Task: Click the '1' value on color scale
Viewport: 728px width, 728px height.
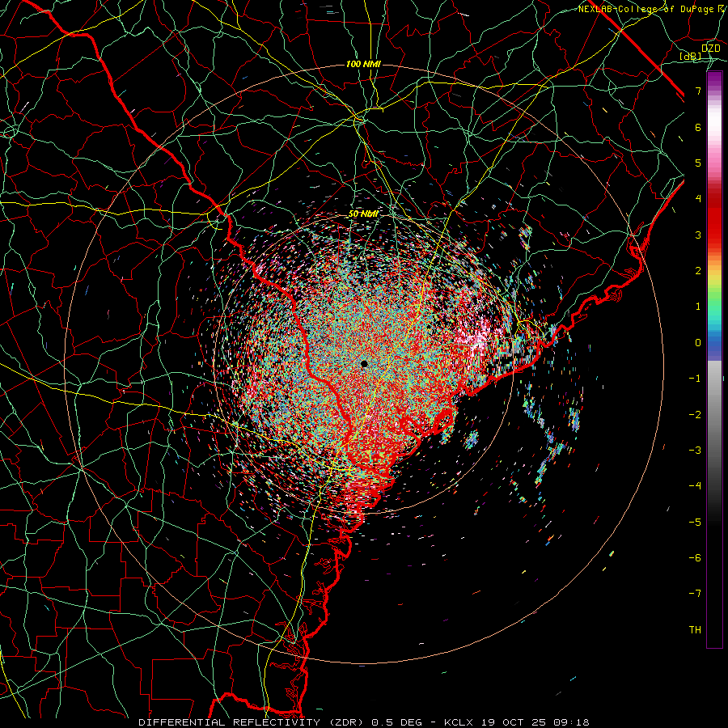Action: point(698,307)
